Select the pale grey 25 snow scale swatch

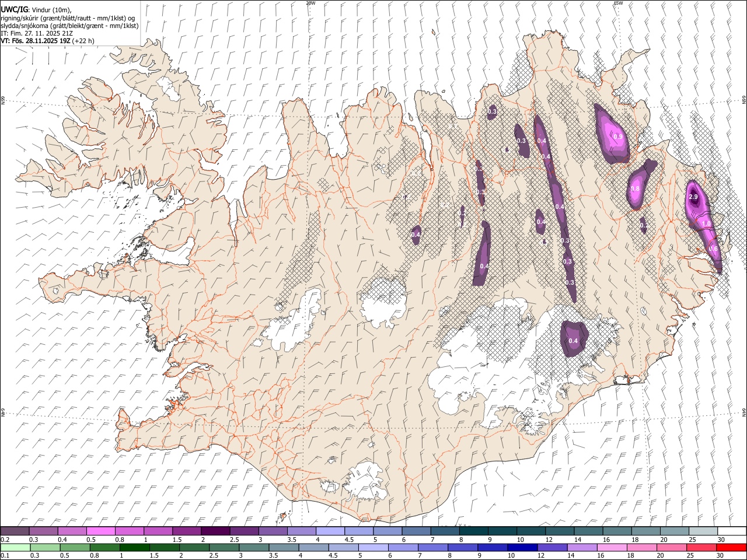(x=703, y=531)
